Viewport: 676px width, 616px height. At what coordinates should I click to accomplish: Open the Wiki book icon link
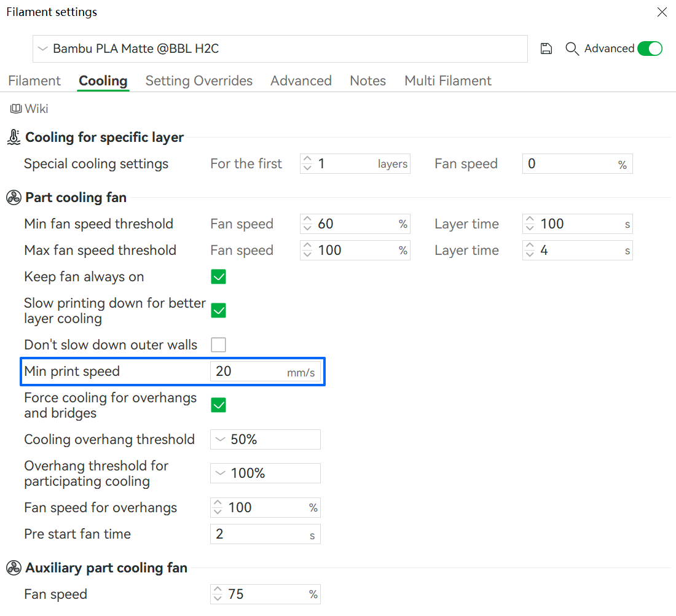[x=16, y=109]
